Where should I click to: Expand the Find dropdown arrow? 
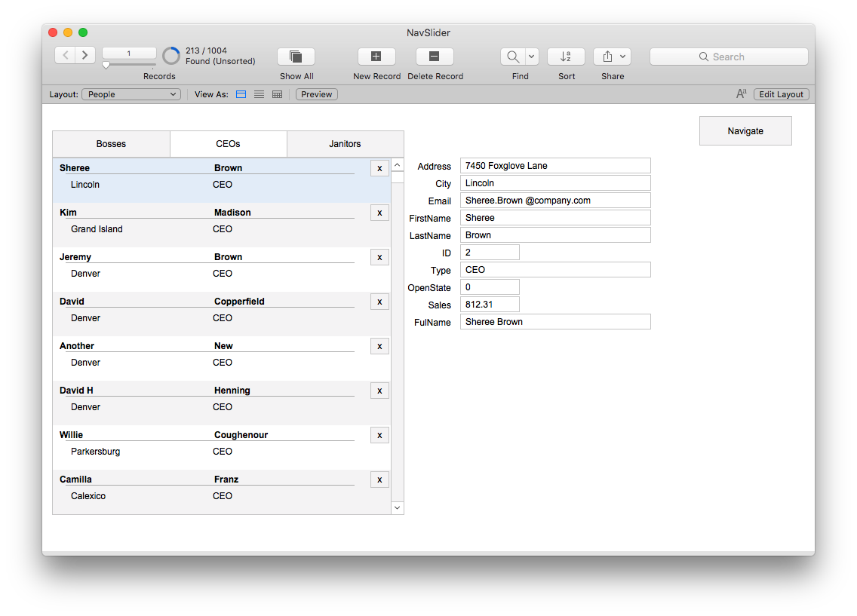click(532, 57)
